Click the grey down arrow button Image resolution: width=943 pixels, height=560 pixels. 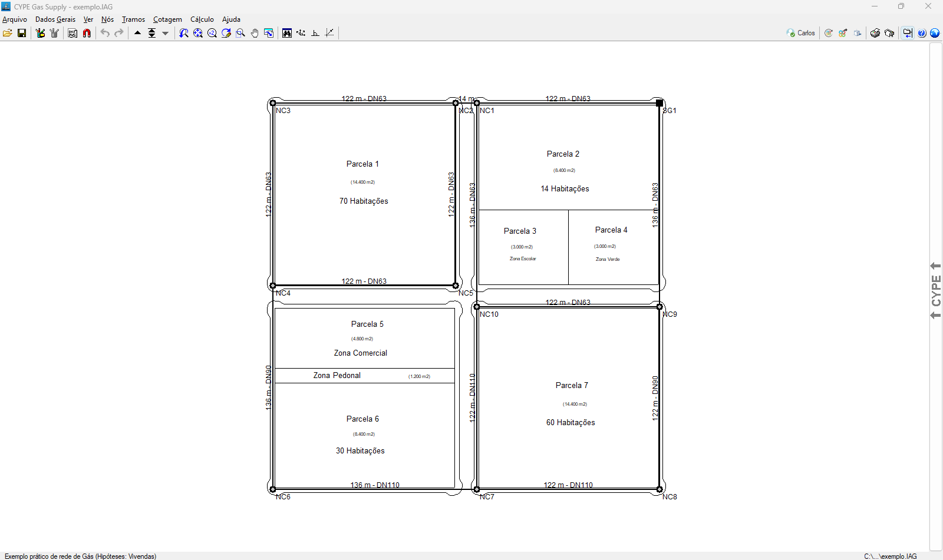166,33
